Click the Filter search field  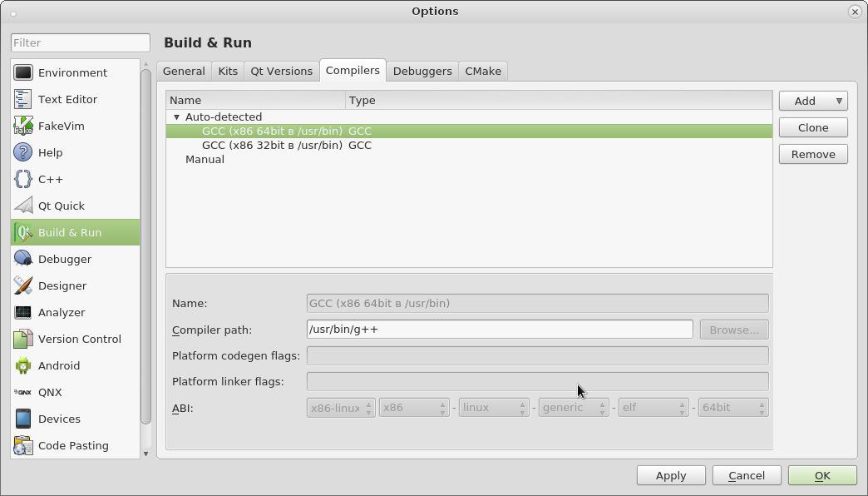81,42
